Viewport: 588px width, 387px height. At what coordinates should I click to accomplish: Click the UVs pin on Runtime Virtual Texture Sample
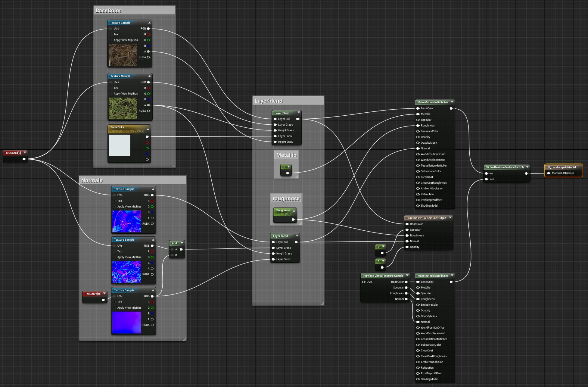(x=364, y=282)
